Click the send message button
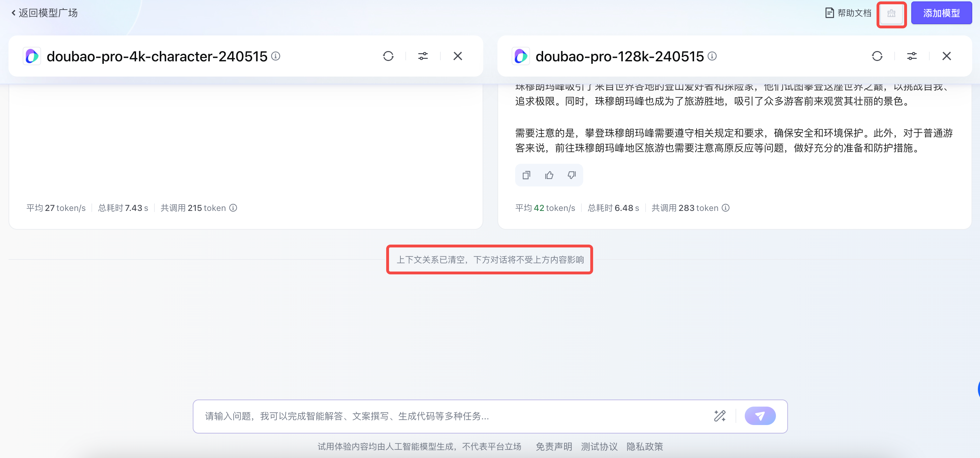The image size is (980, 458). pos(760,416)
